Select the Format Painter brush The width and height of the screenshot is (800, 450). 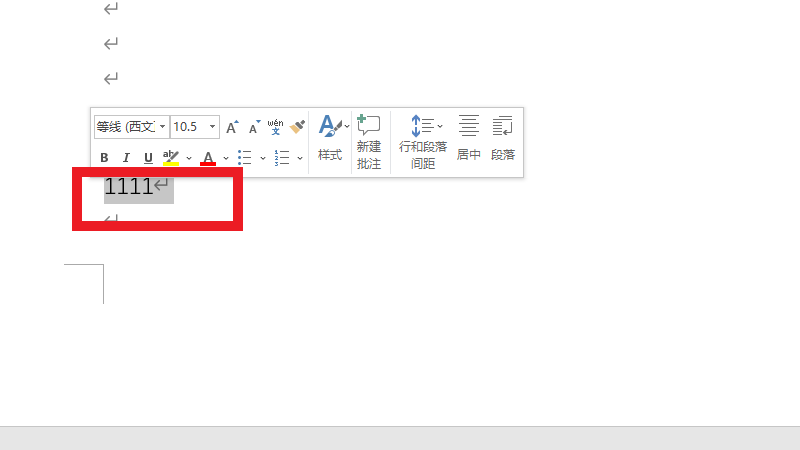point(297,126)
